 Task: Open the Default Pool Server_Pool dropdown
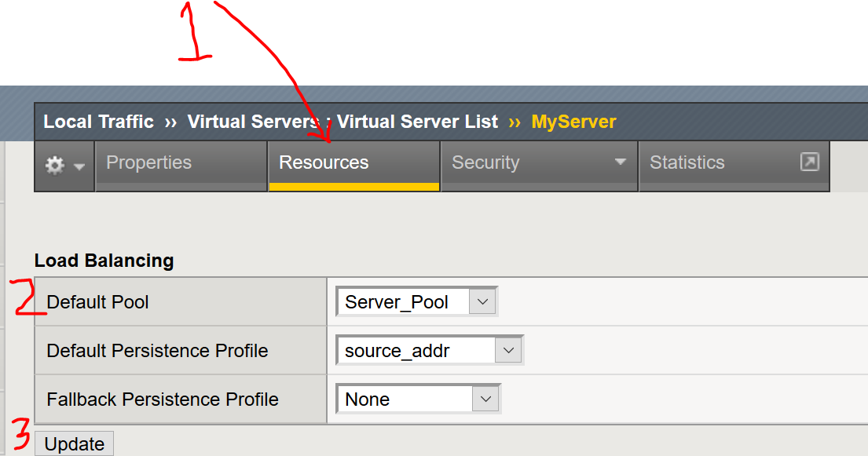(x=416, y=302)
